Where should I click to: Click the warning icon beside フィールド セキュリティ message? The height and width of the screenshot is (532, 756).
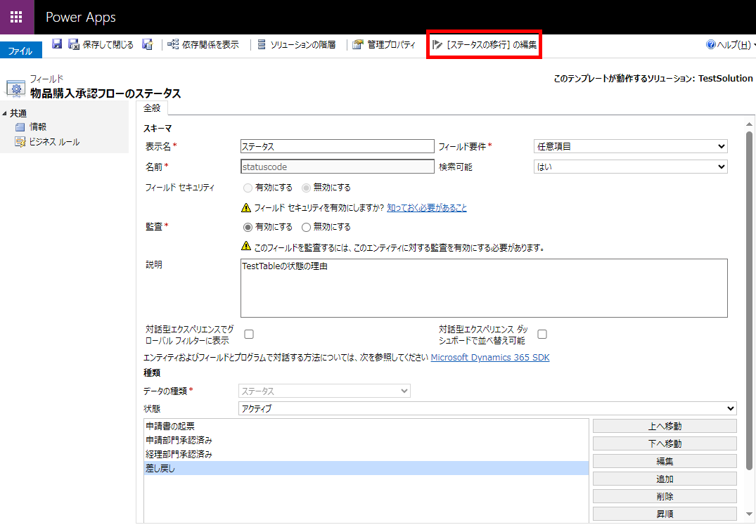click(x=246, y=208)
